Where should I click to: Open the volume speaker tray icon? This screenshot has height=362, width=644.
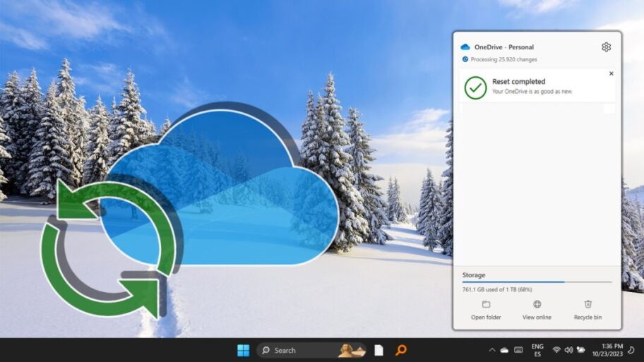point(568,350)
